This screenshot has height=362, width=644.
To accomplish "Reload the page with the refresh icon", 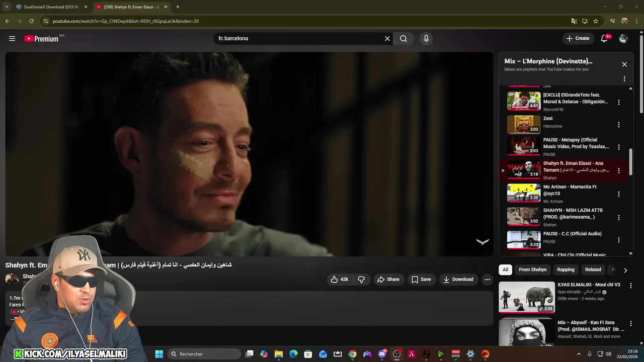I will click(x=31, y=21).
